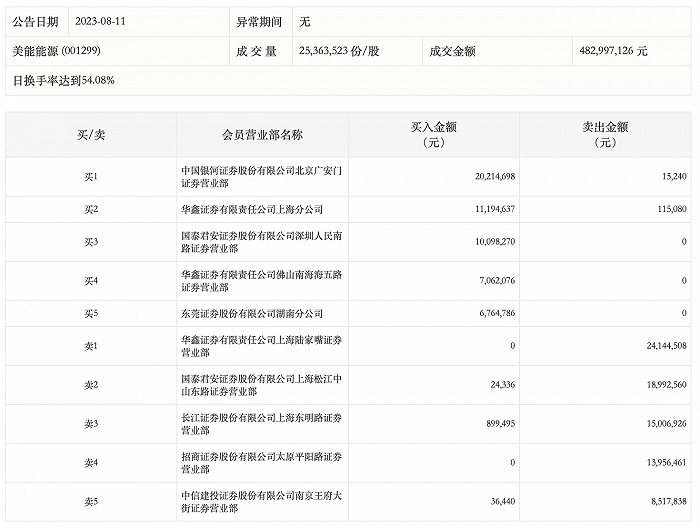
Task: Click sell amount 18,992,560
Action: point(667,385)
